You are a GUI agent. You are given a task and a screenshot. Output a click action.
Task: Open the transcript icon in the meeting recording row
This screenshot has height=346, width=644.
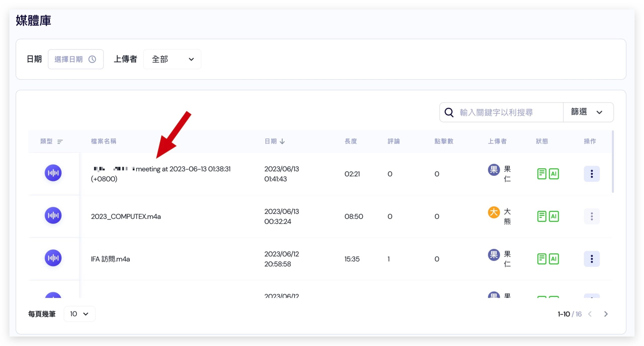pos(542,174)
